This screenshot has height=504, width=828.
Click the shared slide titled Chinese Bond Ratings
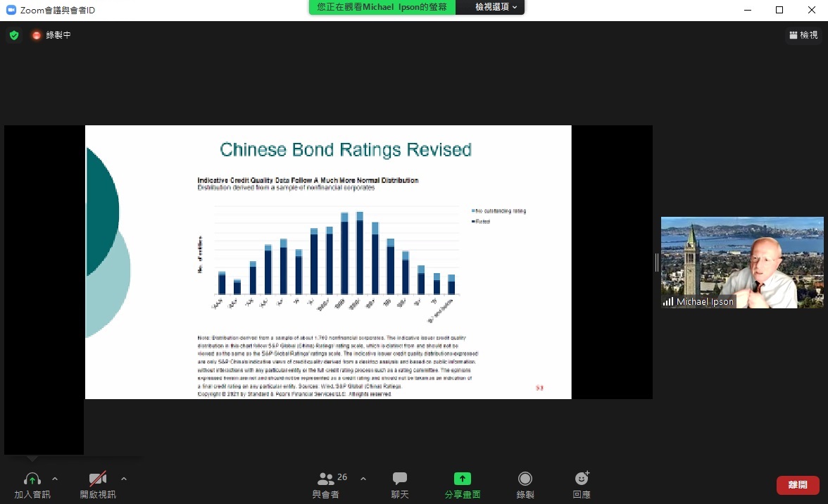tap(328, 262)
